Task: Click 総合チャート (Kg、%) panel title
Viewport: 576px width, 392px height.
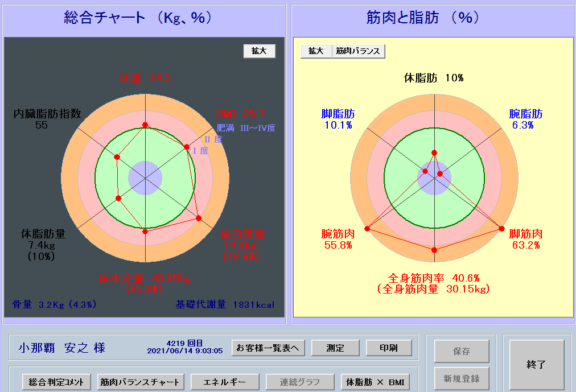Action: 138,18
